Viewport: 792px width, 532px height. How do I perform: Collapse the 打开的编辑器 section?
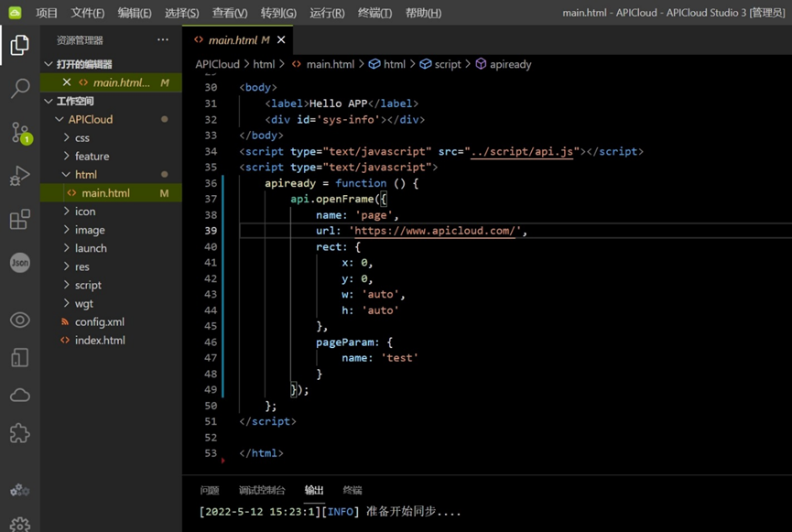coord(49,64)
